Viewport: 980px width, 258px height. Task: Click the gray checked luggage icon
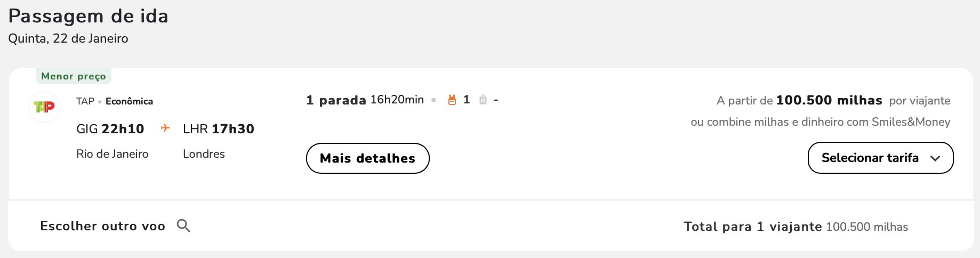pyautogui.click(x=483, y=100)
